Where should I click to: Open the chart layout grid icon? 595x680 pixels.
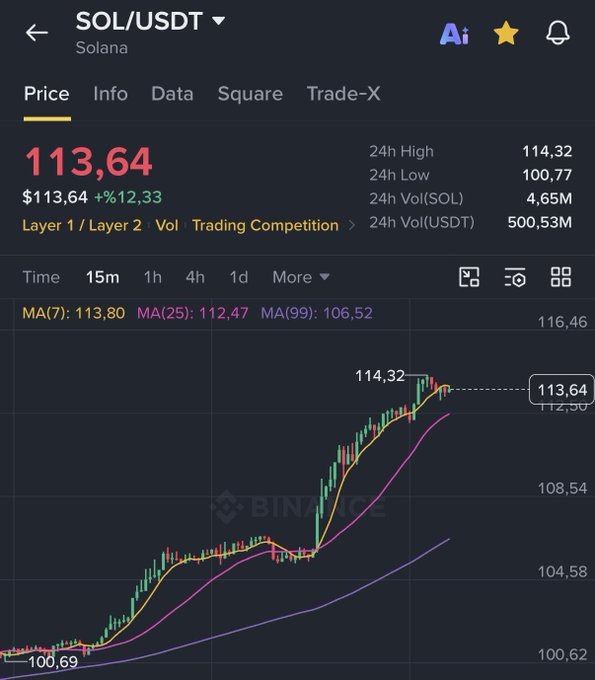tap(561, 277)
